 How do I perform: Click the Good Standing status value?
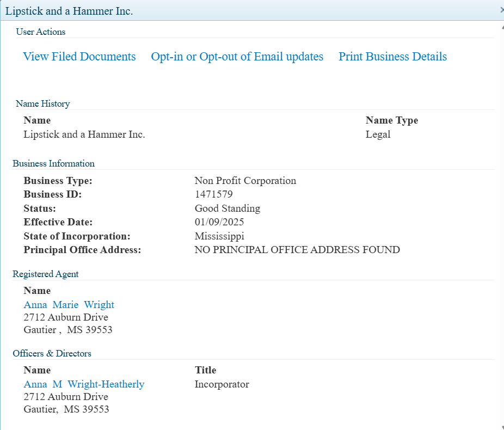coord(228,208)
